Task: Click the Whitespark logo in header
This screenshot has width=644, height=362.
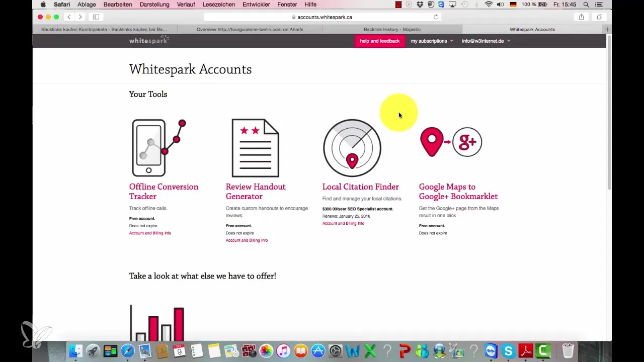Action: [149, 40]
